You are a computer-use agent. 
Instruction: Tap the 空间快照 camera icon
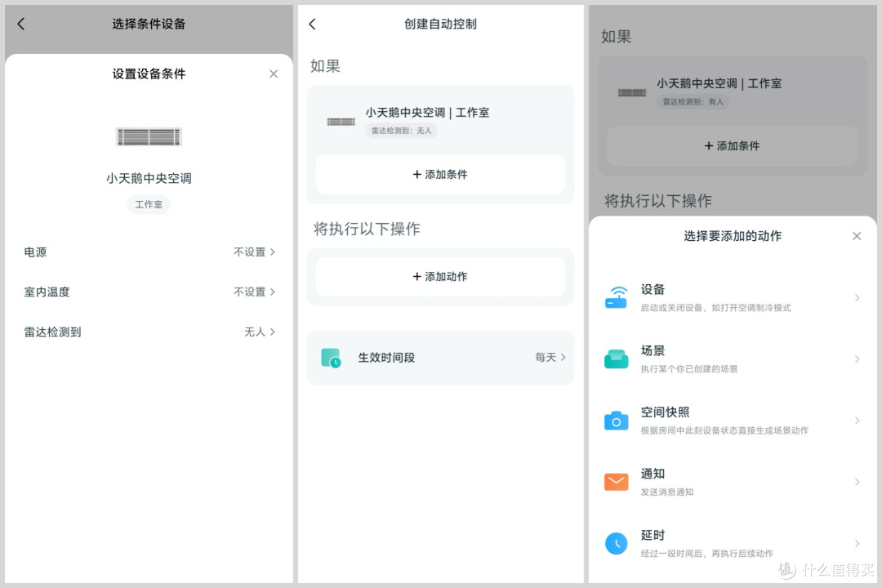[x=616, y=421]
